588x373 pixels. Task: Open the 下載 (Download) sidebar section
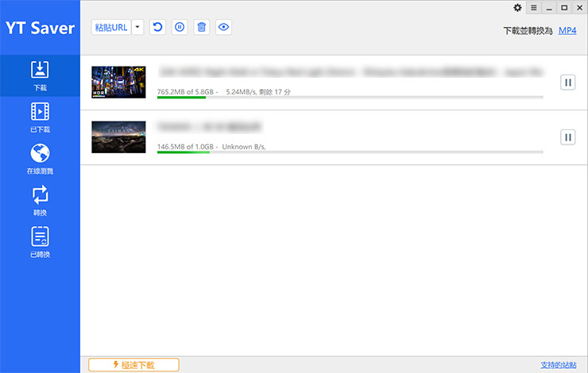(x=40, y=75)
